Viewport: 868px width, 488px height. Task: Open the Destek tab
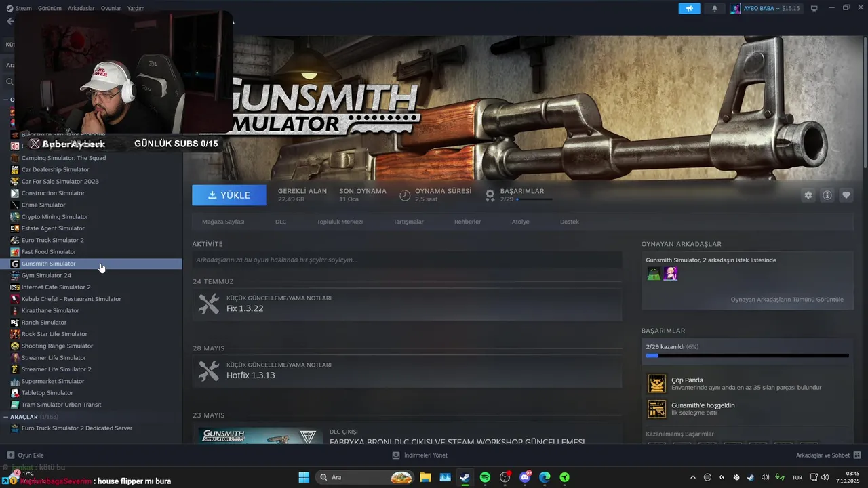[570, 222]
